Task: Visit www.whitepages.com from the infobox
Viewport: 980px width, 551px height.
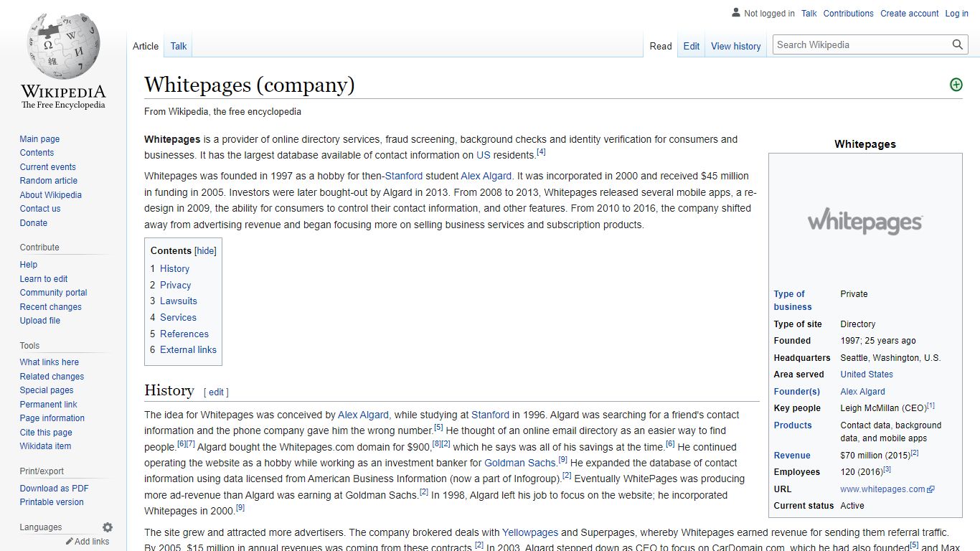Action: (882, 489)
